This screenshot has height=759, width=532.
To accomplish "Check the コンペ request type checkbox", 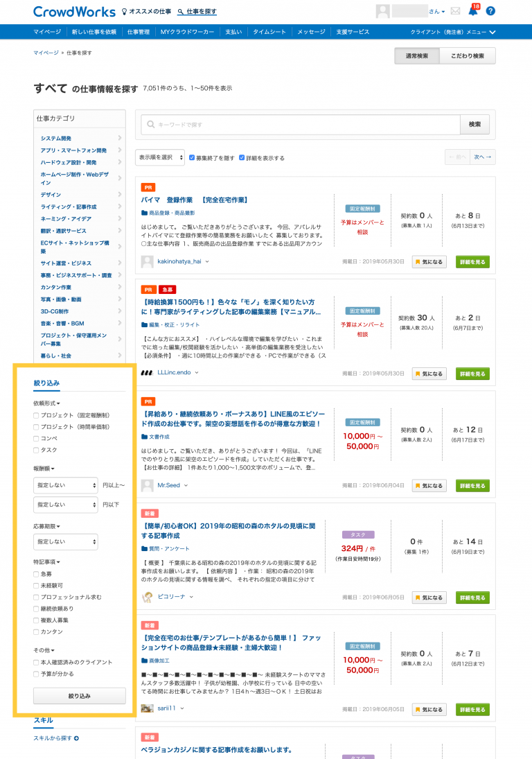I will (36, 438).
